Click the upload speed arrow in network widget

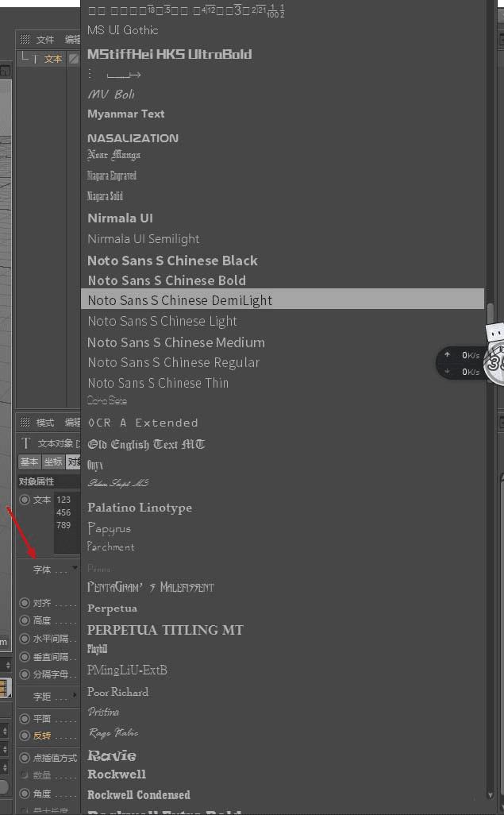(x=447, y=355)
